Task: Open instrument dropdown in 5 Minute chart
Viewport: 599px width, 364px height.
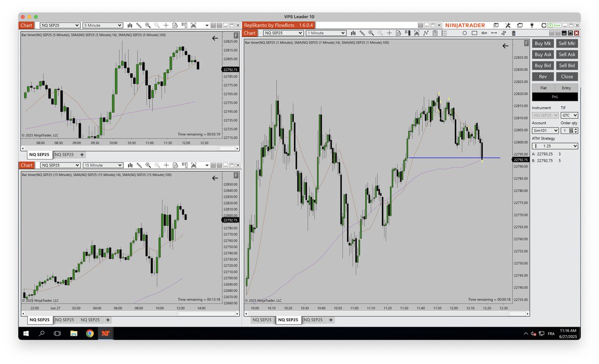Action: point(60,25)
